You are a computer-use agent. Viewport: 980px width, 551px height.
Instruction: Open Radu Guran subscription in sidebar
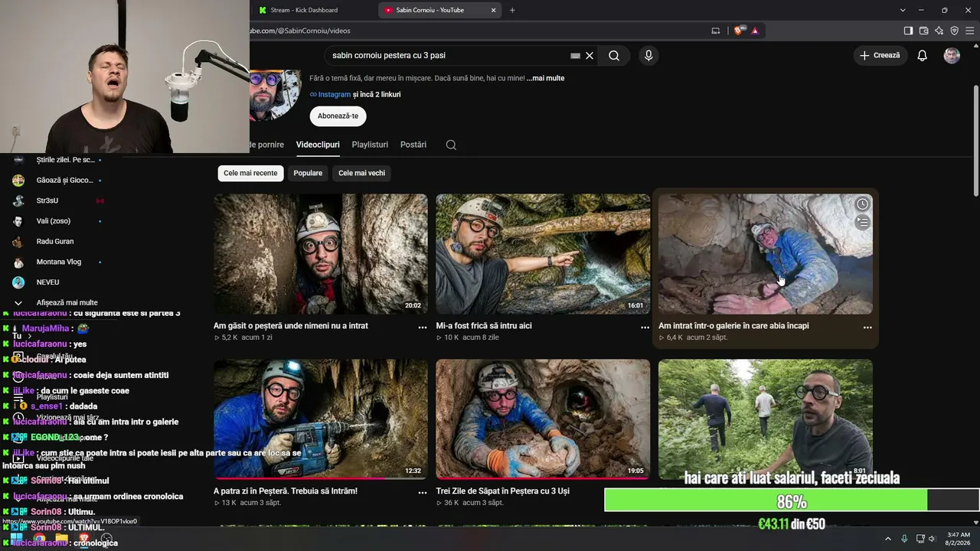pyautogui.click(x=55, y=241)
